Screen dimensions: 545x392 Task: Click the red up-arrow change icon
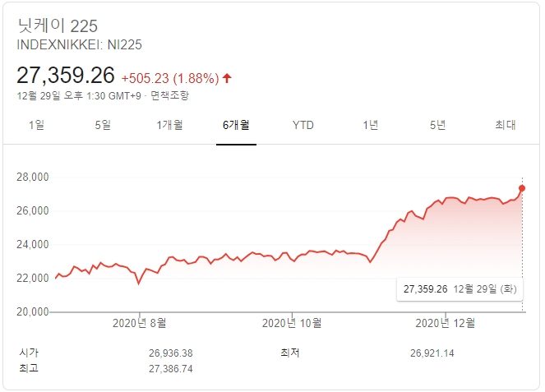click(227, 78)
